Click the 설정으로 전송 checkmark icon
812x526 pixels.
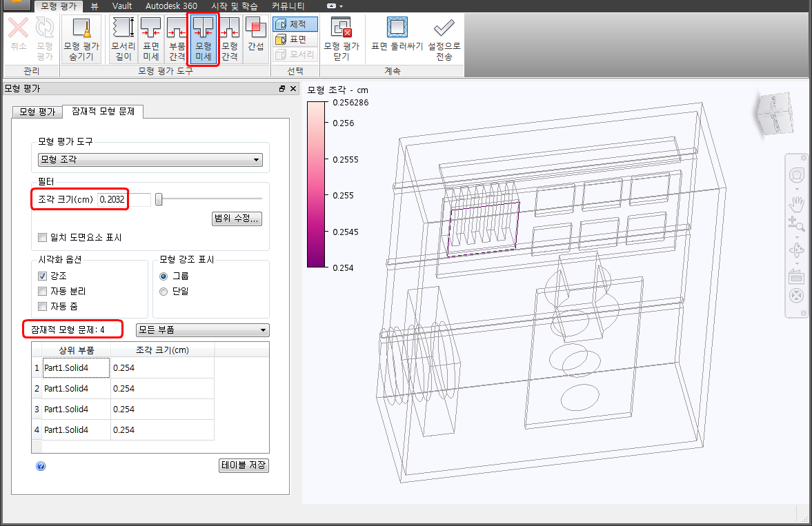click(444, 28)
